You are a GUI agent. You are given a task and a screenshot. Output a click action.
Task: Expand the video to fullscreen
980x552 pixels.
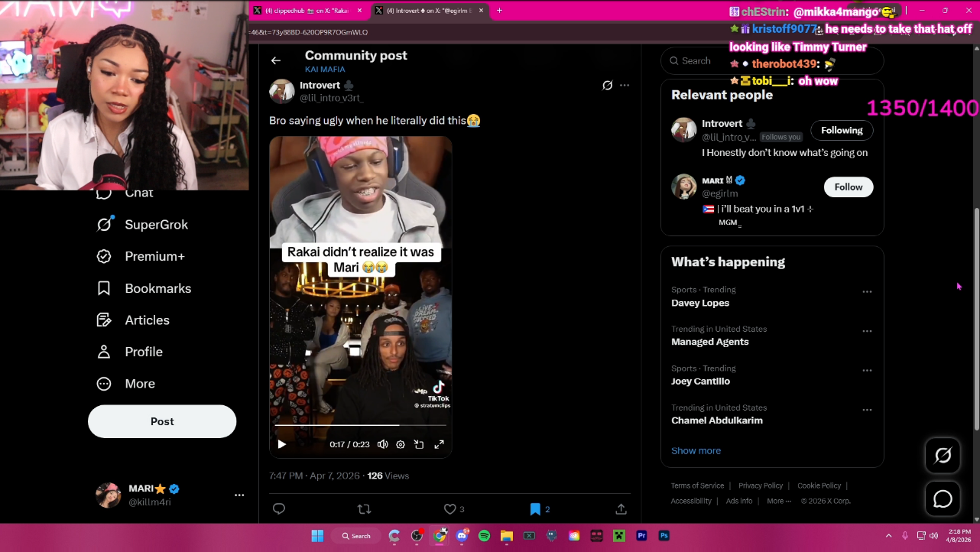click(x=440, y=444)
